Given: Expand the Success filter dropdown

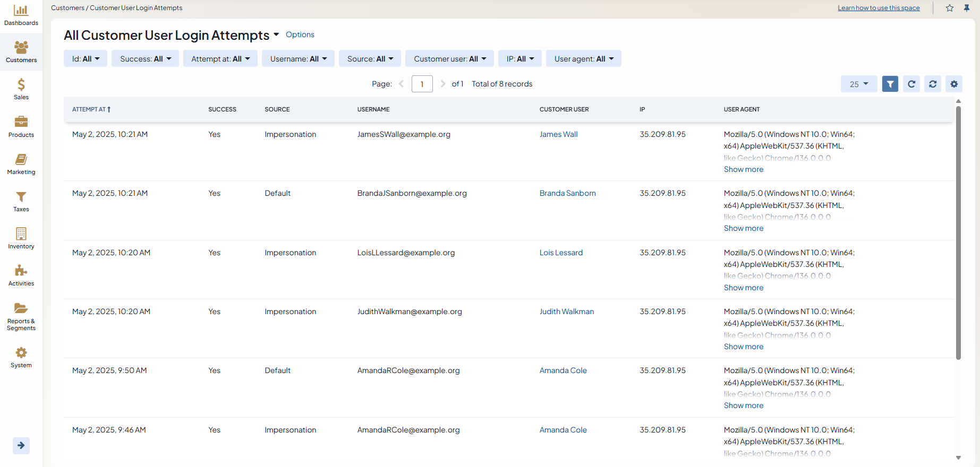Looking at the screenshot, I should coord(145,59).
